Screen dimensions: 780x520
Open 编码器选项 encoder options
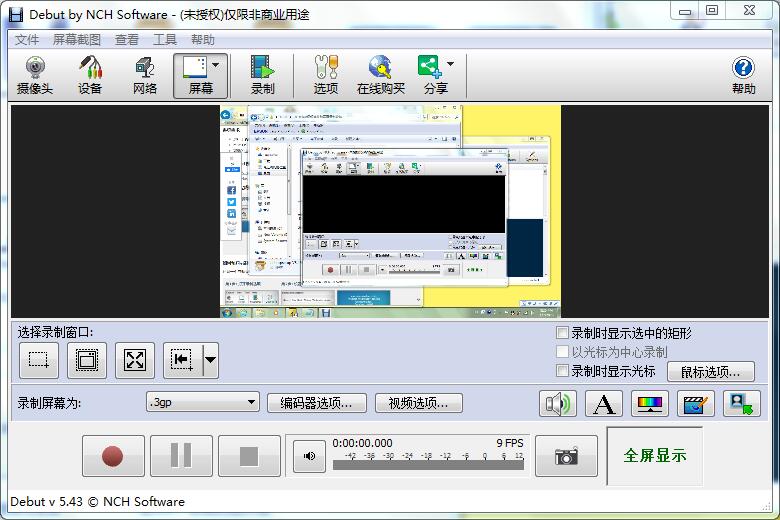(x=316, y=403)
